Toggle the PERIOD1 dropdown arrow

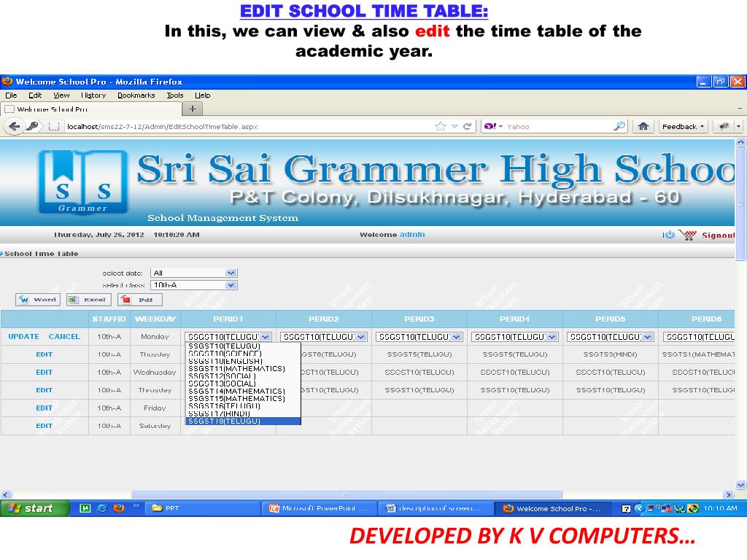coord(266,337)
